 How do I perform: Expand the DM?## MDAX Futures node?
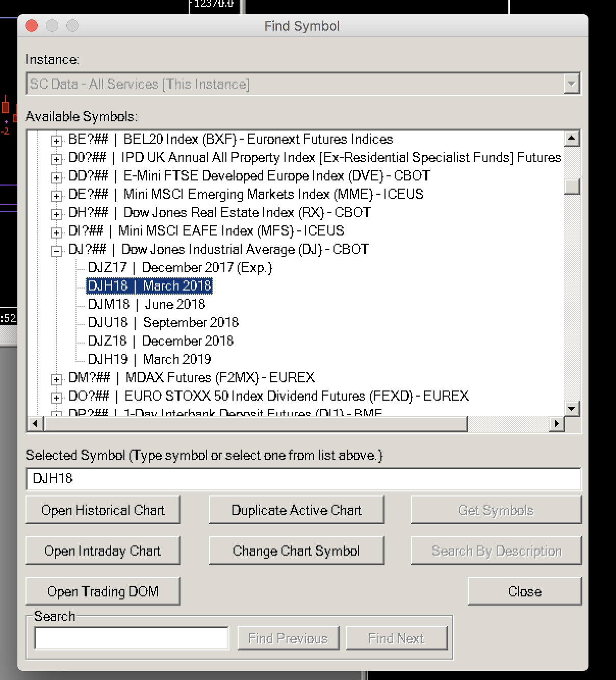(57, 379)
